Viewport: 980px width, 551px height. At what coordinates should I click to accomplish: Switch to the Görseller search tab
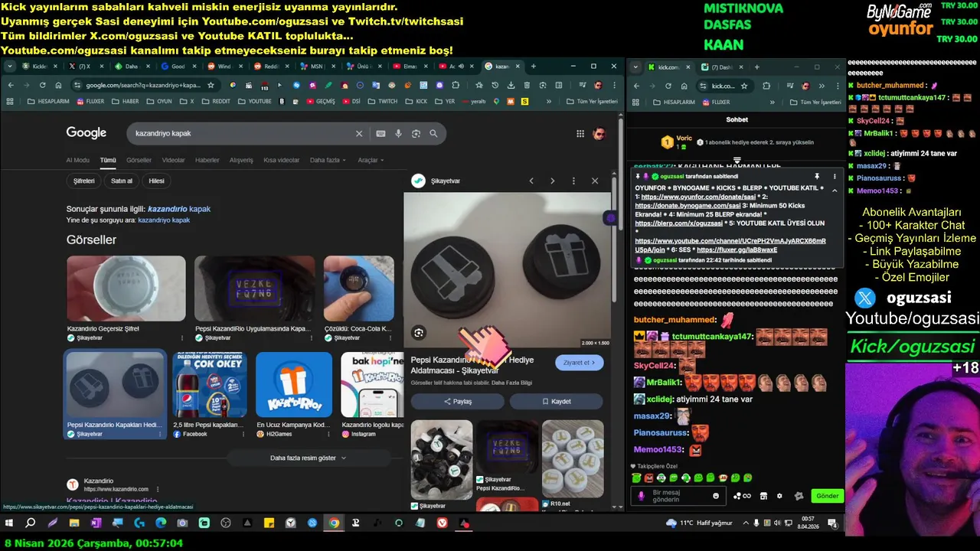point(139,160)
